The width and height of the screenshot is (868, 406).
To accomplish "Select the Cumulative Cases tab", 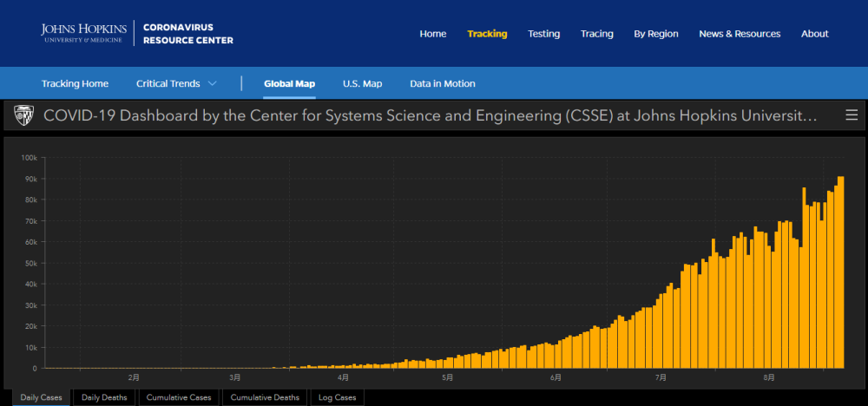I will 179,397.
